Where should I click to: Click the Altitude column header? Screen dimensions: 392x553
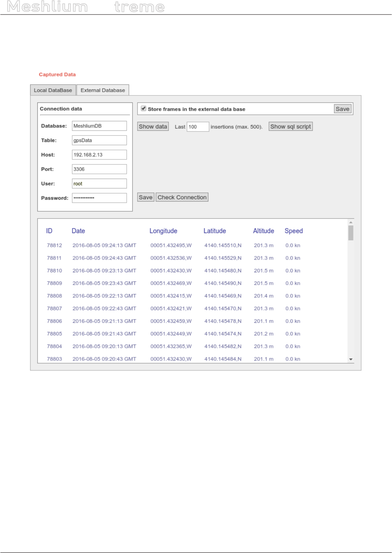[264, 231]
